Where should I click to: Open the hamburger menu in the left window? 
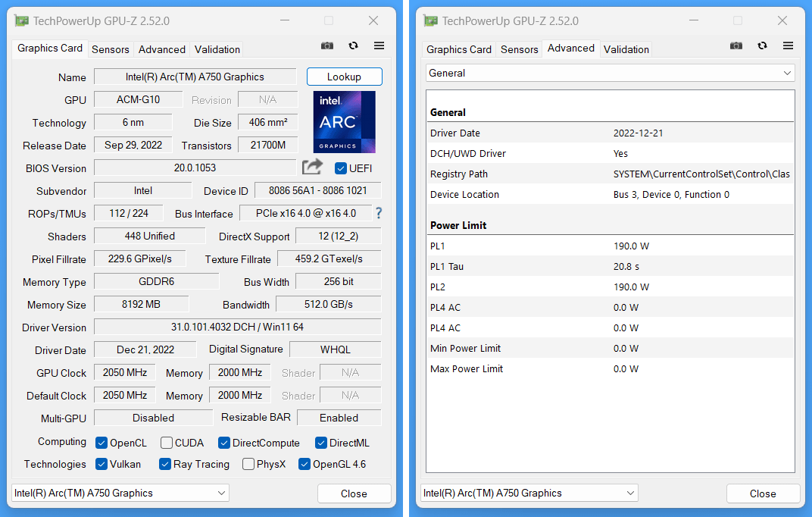pos(379,45)
